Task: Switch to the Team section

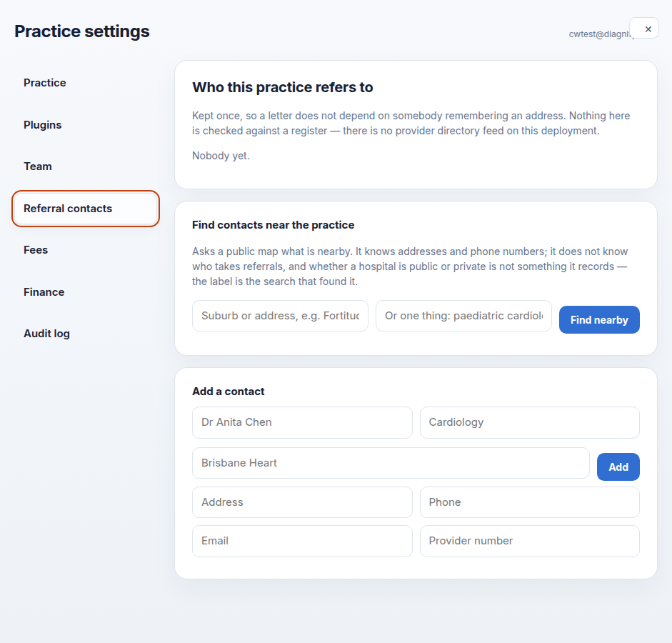Action: 86,166
